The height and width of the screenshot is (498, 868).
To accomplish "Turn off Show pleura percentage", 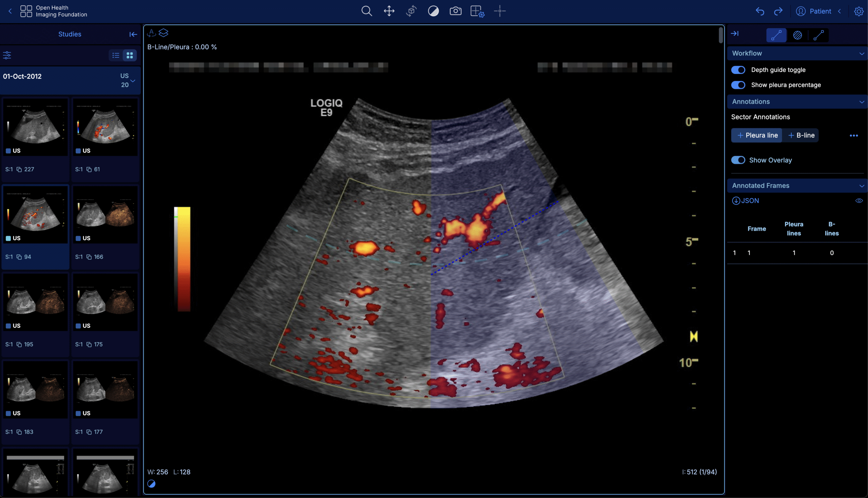I will click(738, 85).
